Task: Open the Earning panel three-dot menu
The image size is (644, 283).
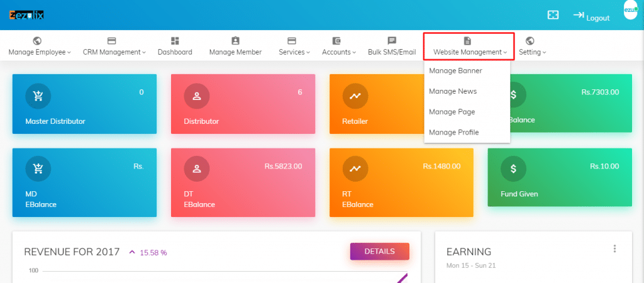Action: pos(614,248)
